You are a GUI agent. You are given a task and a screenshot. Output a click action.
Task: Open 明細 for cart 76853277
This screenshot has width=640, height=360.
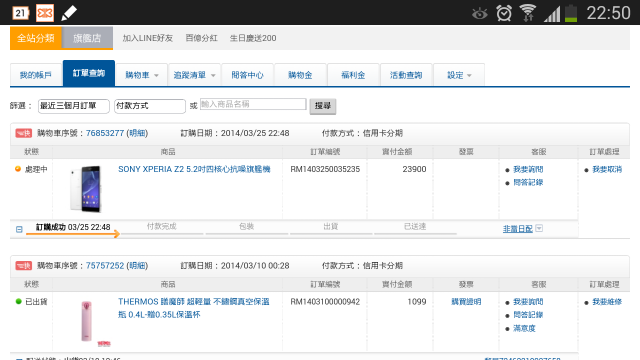click(x=137, y=133)
